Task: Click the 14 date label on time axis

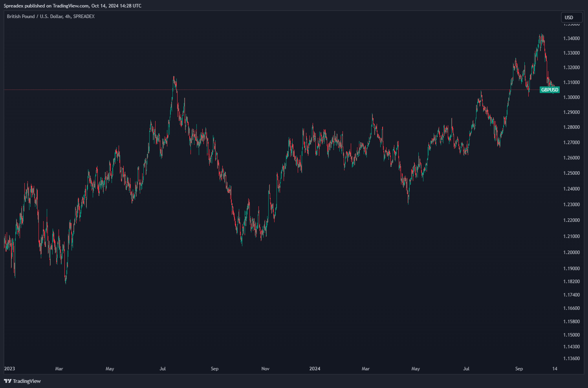Action: (x=555, y=369)
